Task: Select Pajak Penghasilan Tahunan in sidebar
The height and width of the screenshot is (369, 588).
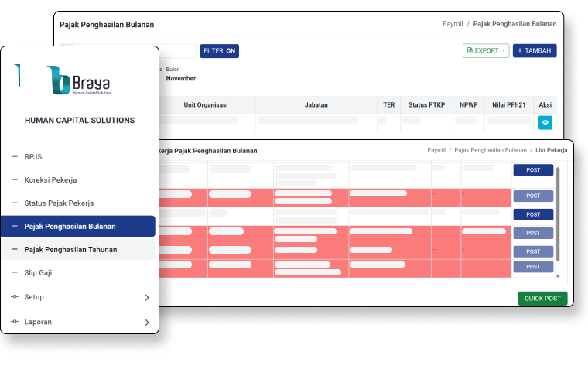Action: (x=70, y=249)
